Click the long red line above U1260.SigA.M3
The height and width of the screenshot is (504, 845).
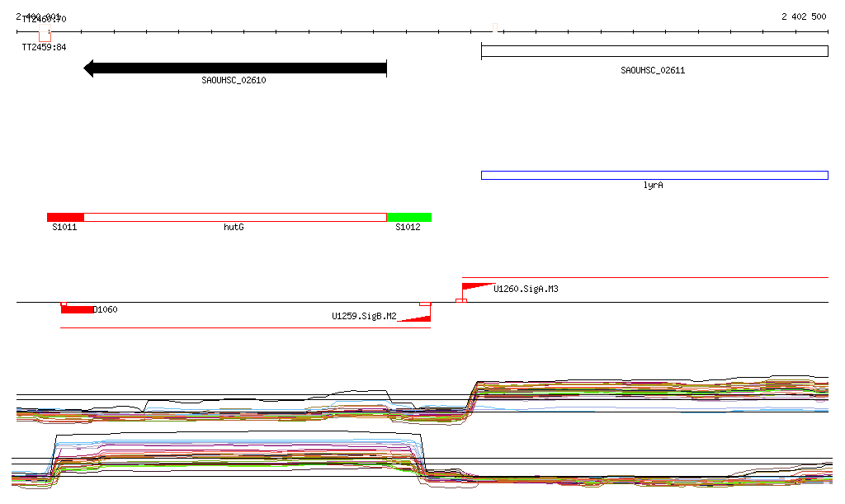(x=644, y=278)
